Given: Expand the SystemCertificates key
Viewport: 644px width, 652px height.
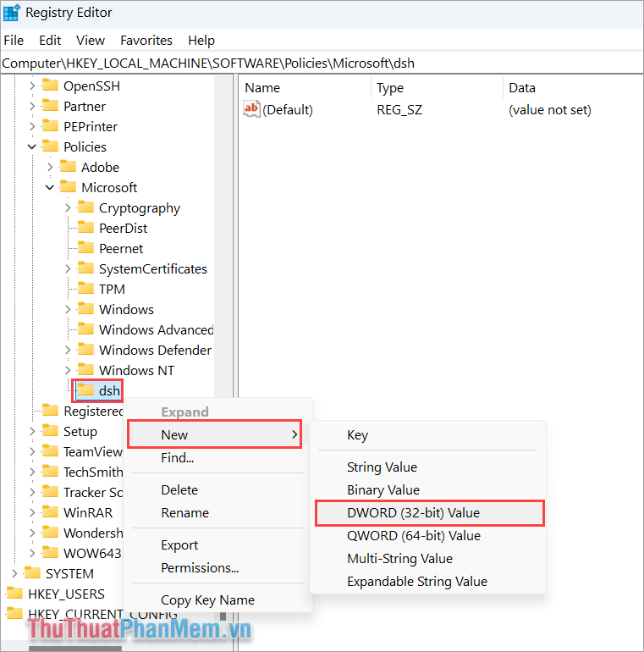Looking at the screenshot, I should (68, 269).
